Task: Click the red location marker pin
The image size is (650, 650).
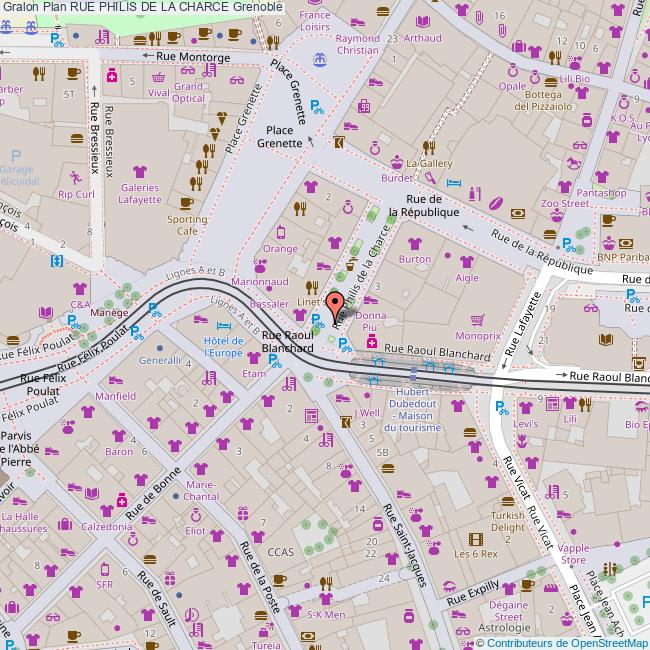Action: point(335,303)
